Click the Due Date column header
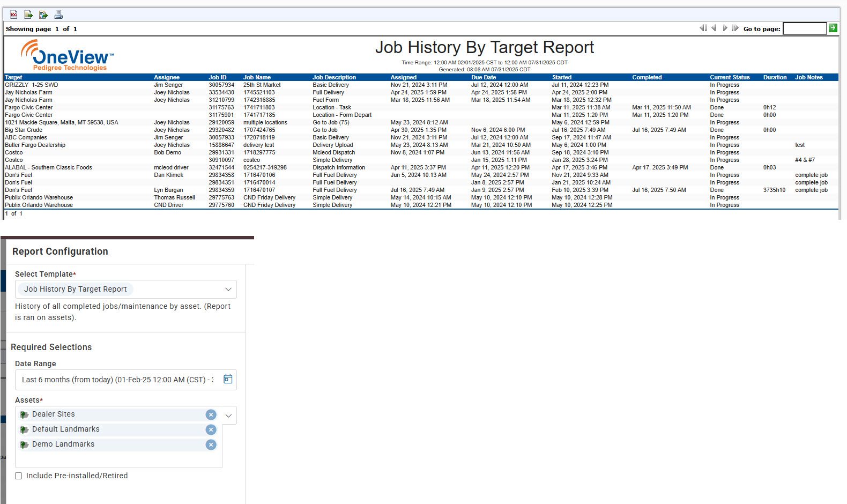Viewport: 847px width, 504px height. click(x=484, y=77)
